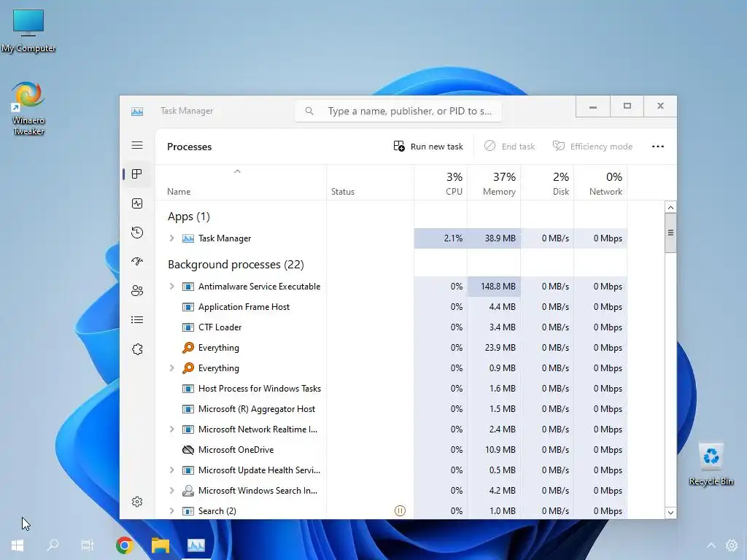Expand Microsoft Network Realtime row

tap(172, 429)
